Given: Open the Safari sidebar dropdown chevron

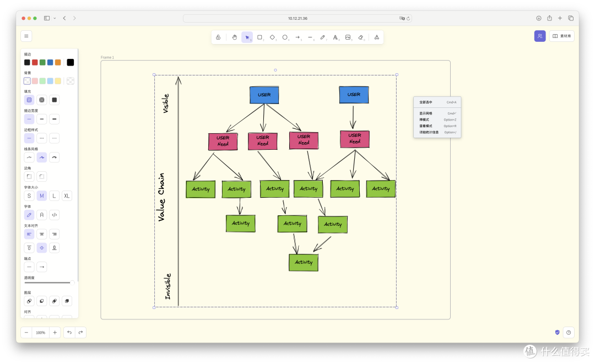Looking at the screenshot, I should coord(55,18).
